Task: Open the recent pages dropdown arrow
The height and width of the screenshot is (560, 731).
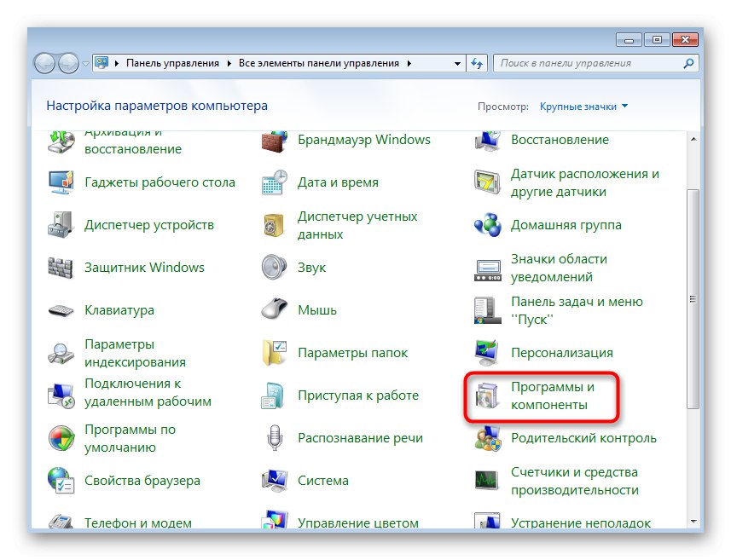Action: [85, 64]
